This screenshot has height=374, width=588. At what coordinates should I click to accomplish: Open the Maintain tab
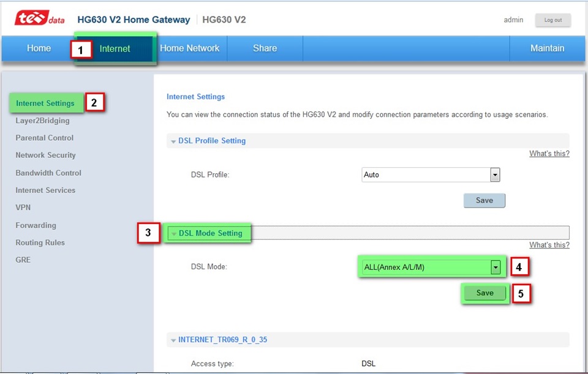pos(547,48)
